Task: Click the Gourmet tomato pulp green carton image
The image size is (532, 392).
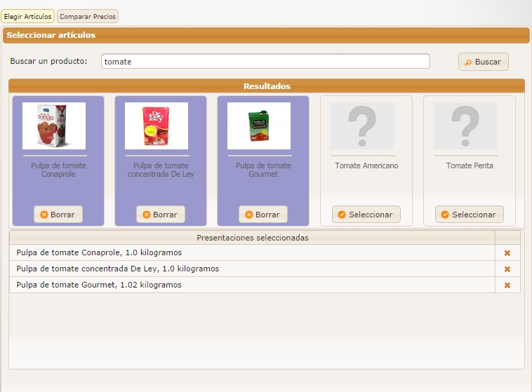Action: point(259,126)
